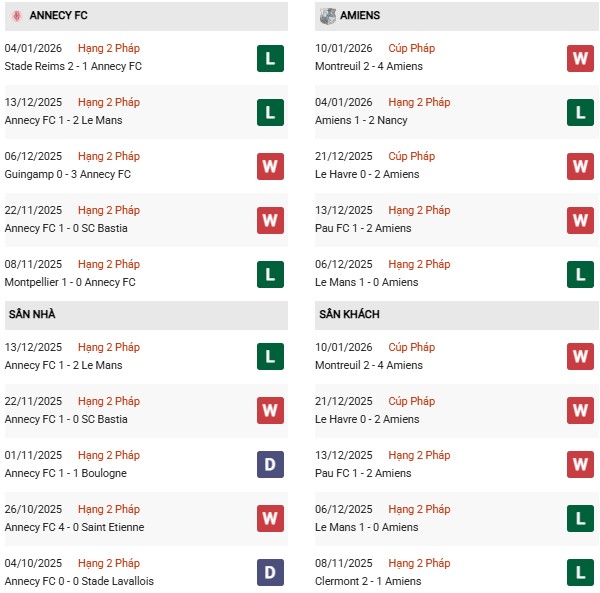Click the D badge for Stade Lavallois match
The width and height of the screenshot is (600, 593).
tap(270, 573)
